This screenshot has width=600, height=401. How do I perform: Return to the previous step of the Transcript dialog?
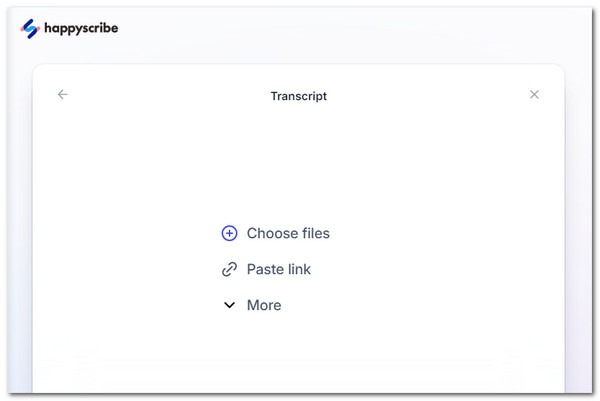62,94
